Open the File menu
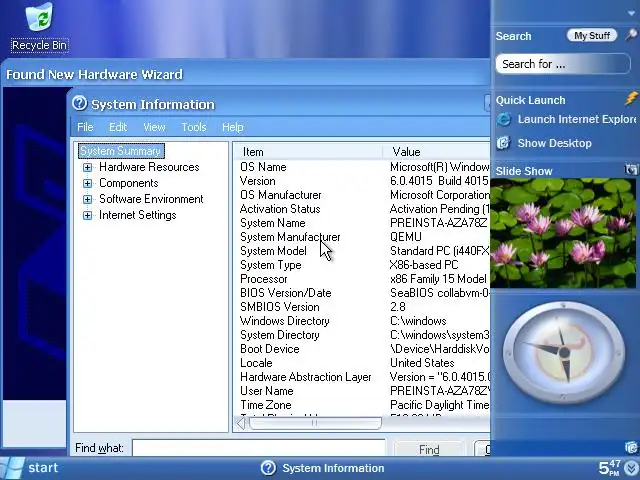640x480 pixels. coord(85,127)
